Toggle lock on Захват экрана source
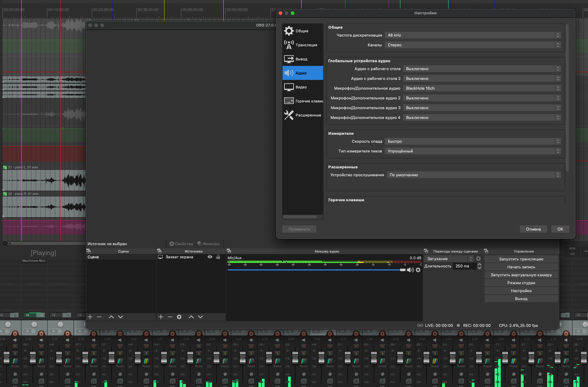The image size is (588, 387). tap(218, 257)
